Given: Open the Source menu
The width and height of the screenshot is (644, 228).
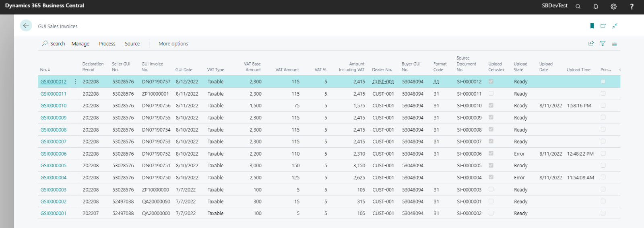Looking at the screenshot, I should 132,43.
